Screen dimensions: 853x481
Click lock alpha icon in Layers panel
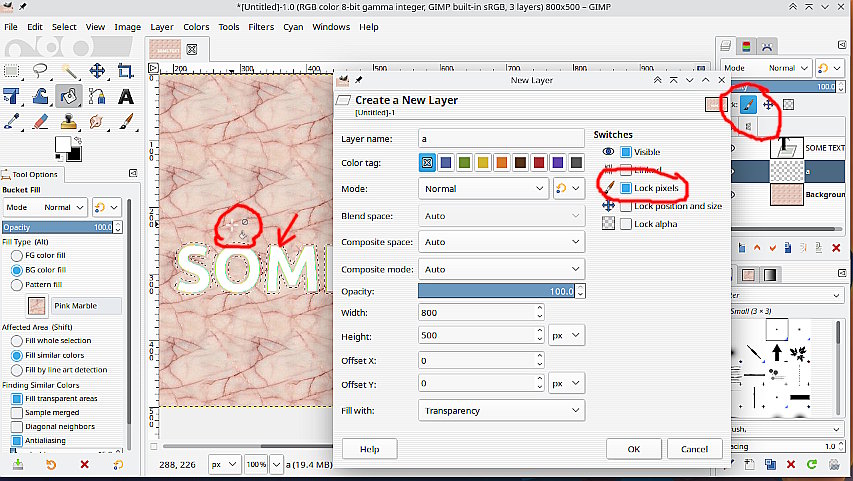tap(788, 104)
